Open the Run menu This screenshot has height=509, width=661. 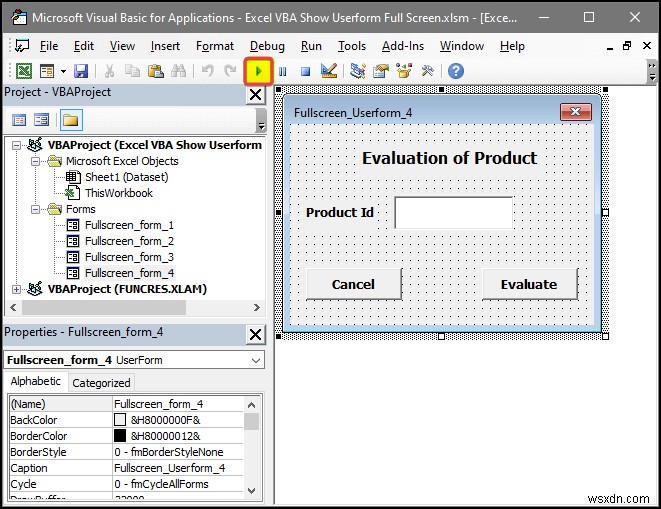[x=311, y=46]
